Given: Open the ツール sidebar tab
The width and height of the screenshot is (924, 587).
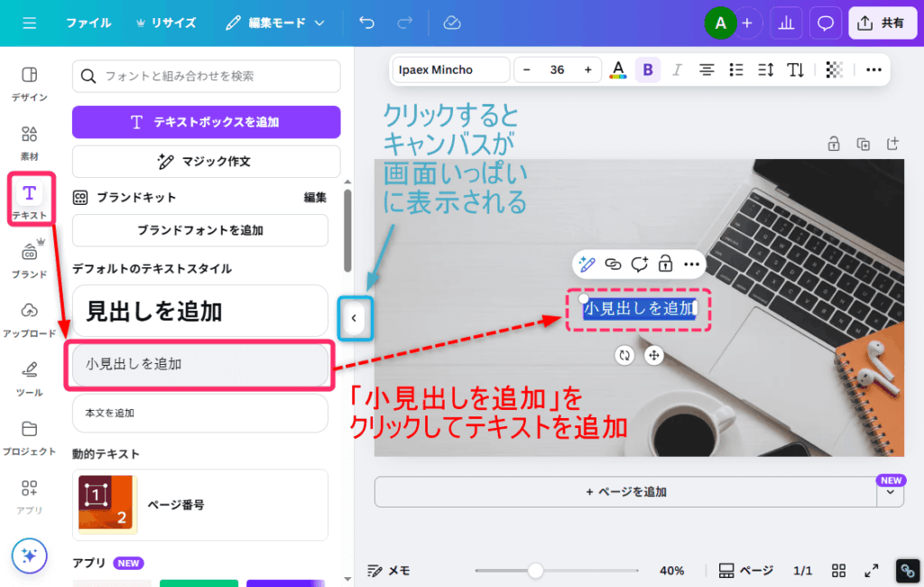Looking at the screenshot, I should (x=29, y=378).
